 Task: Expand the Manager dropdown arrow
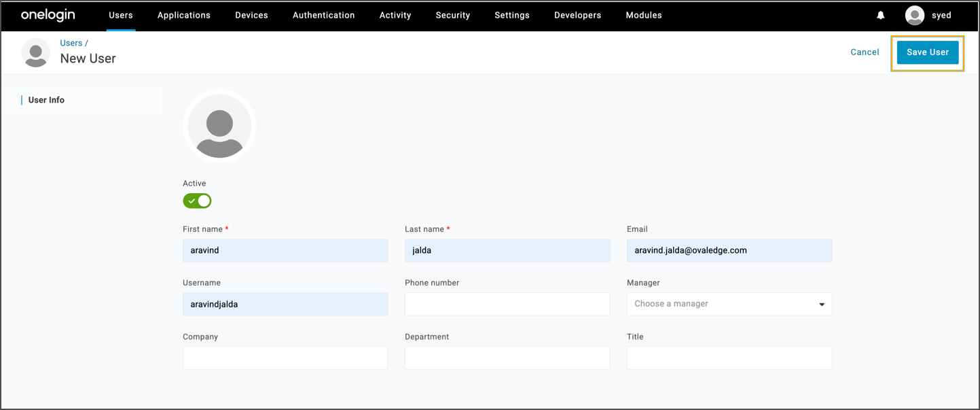[821, 305]
